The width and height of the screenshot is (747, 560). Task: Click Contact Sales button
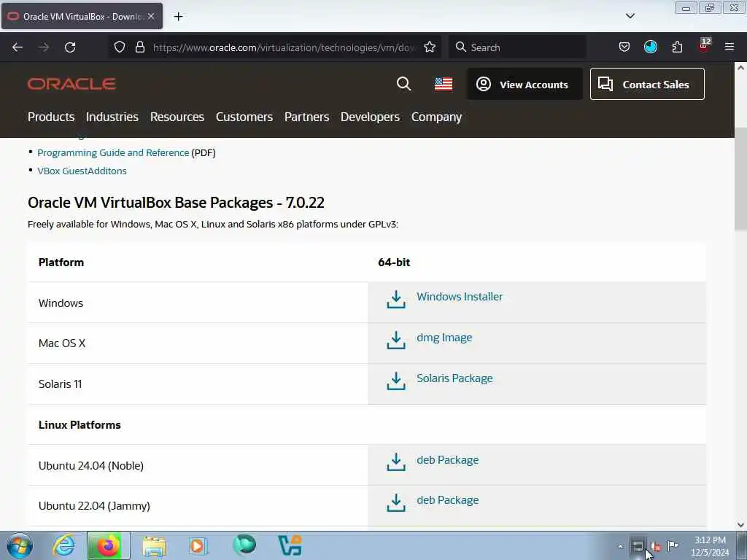[x=647, y=85]
